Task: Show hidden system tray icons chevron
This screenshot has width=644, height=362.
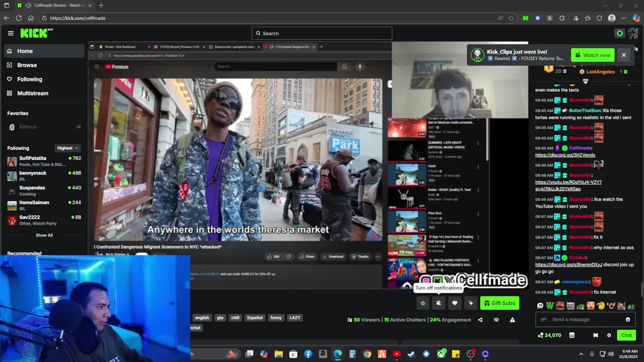Action: [581, 354]
